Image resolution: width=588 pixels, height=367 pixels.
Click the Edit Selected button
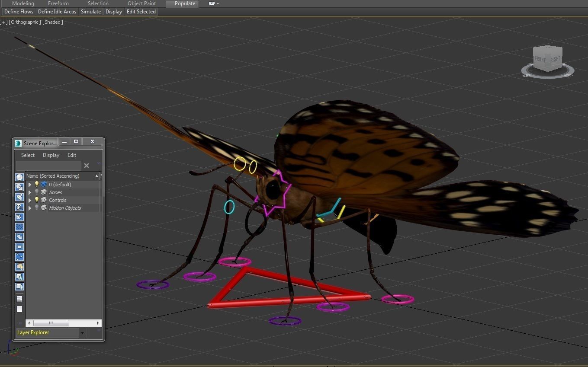tap(141, 12)
